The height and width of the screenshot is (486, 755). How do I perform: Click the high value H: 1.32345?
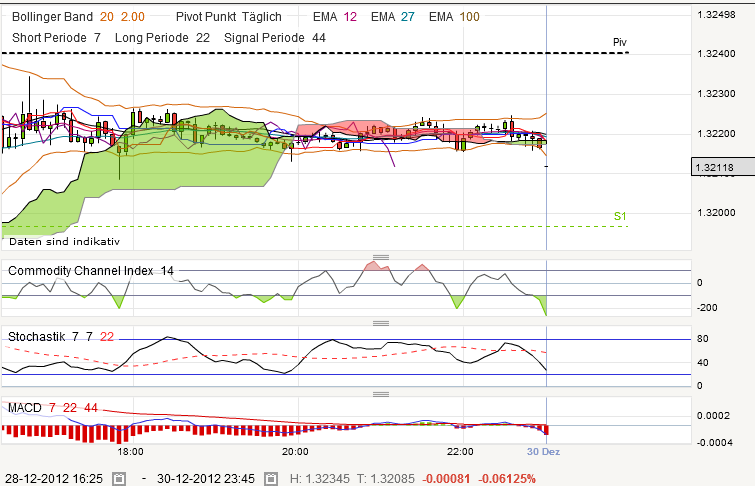coord(320,479)
